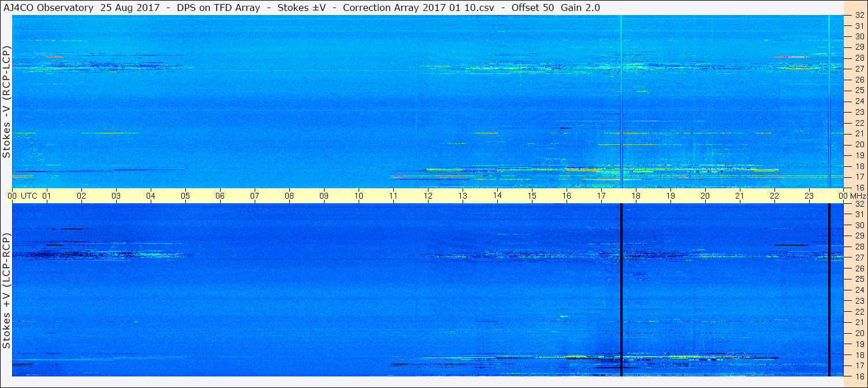This screenshot has height=388, width=868.
Task: Click the MHz unit label beside time axis
Action: [x=858, y=196]
